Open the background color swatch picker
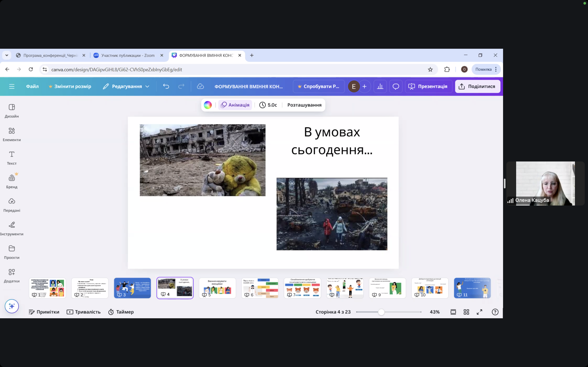The height and width of the screenshot is (367, 588). (208, 105)
